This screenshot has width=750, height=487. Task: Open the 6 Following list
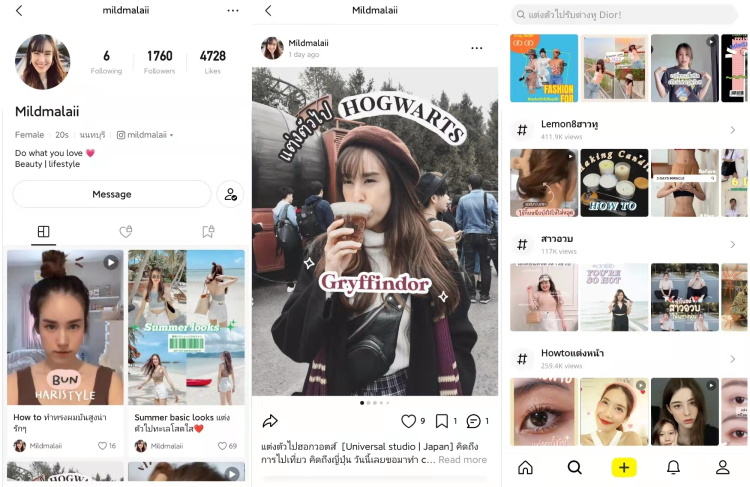[106, 62]
